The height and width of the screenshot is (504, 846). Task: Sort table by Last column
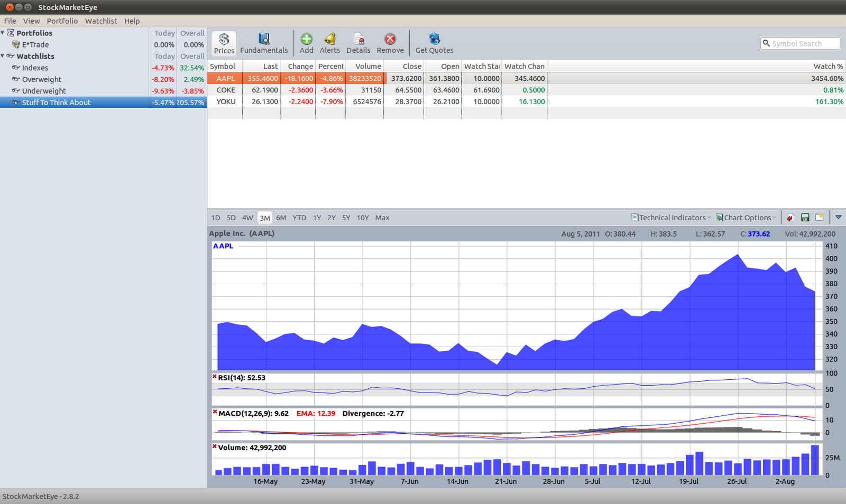pyautogui.click(x=261, y=66)
